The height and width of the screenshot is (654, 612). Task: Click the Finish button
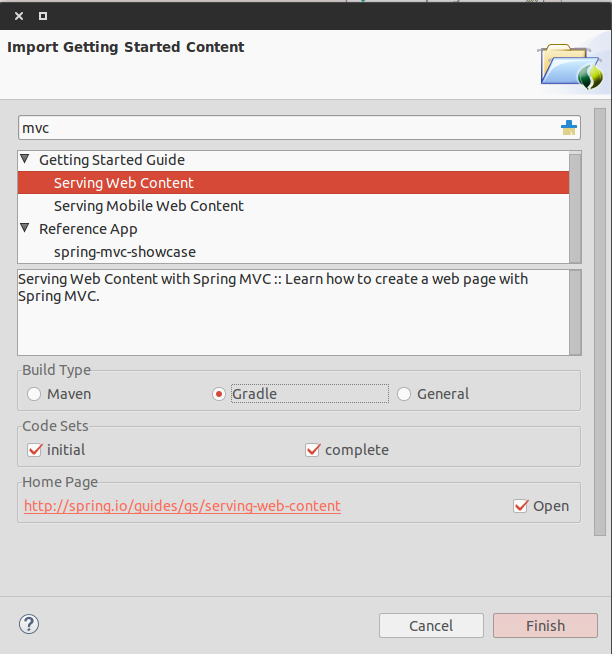tap(545, 626)
